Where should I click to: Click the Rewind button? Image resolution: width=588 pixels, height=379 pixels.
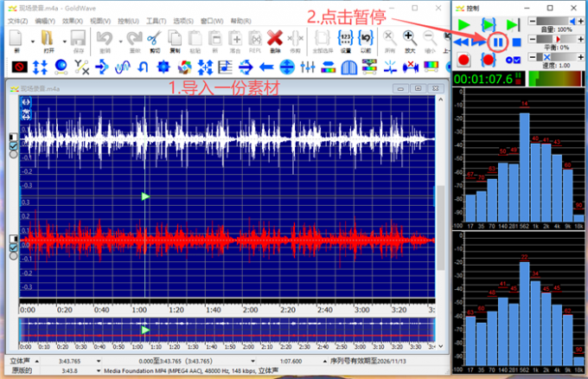463,42
